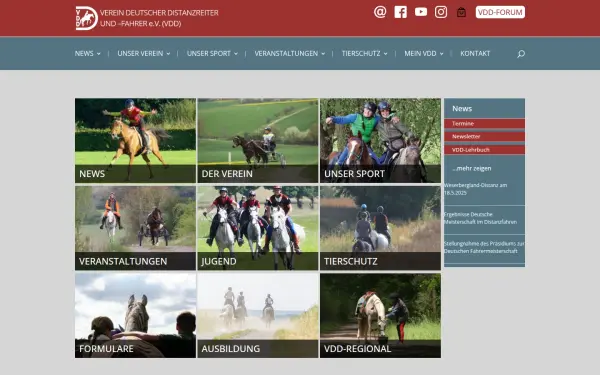Select UNSER VEREIN in the navigation bar
The height and width of the screenshot is (375, 600).
coord(140,54)
